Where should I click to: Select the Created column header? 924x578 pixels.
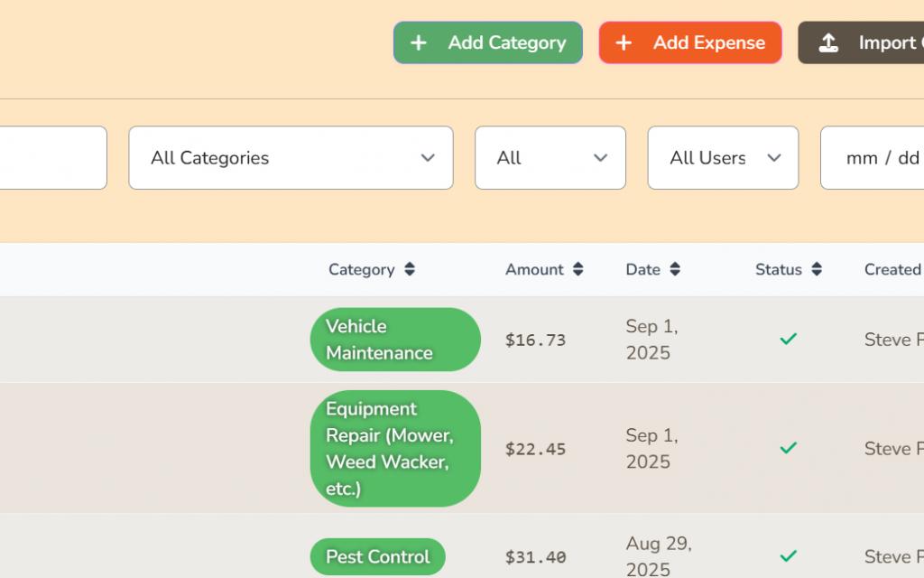[892, 269]
